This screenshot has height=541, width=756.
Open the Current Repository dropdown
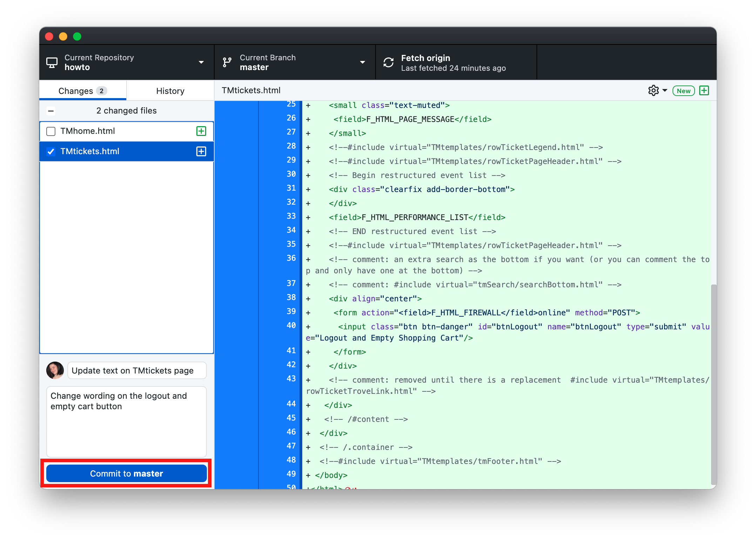[201, 62]
